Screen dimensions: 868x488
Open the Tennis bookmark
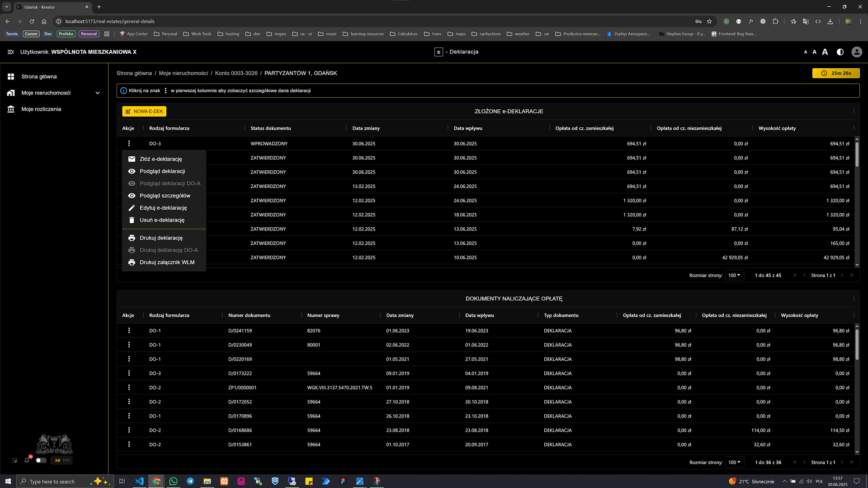12,34
